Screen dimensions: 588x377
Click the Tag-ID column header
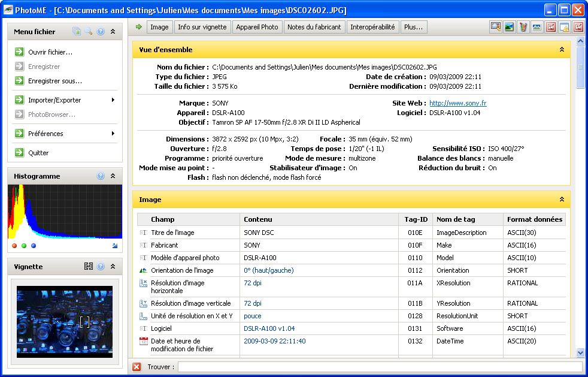tap(416, 219)
